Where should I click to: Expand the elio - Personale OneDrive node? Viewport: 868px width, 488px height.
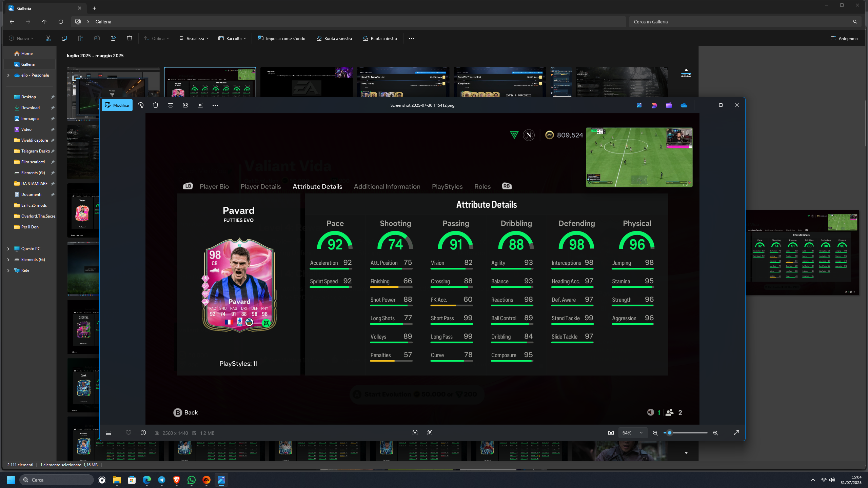point(8,75)
